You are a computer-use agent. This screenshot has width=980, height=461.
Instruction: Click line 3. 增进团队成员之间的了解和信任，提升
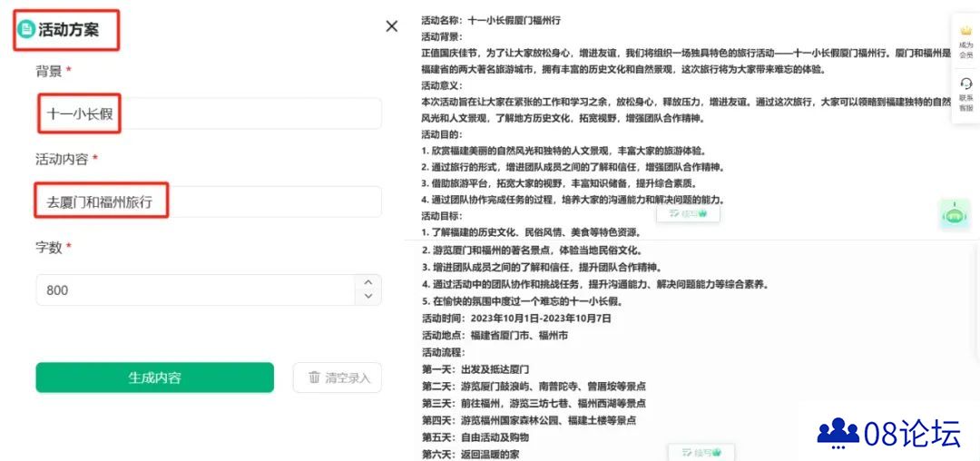542,268
